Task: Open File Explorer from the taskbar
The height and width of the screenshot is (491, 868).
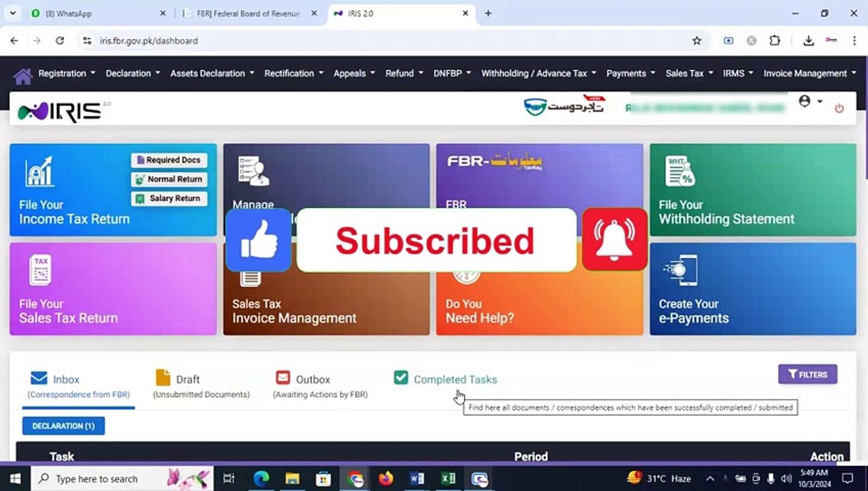Action: (x=292, y=479)
